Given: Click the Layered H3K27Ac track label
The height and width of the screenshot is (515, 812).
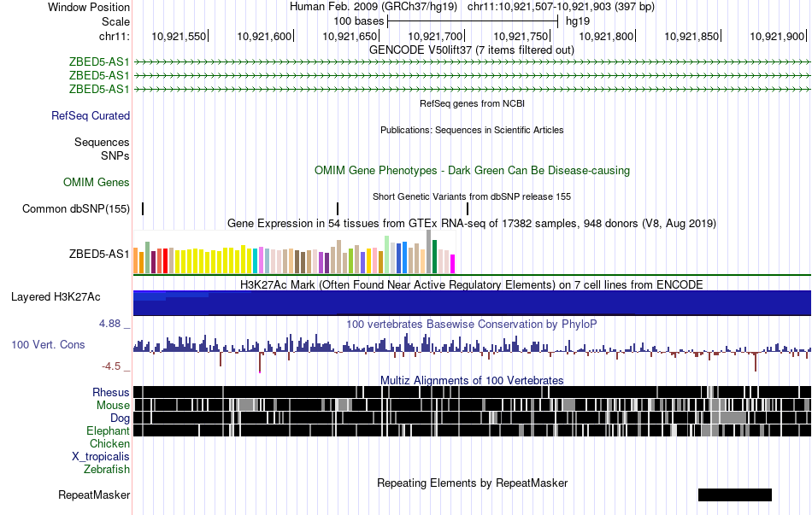Looking at the screenshot, I should [56, 296].
